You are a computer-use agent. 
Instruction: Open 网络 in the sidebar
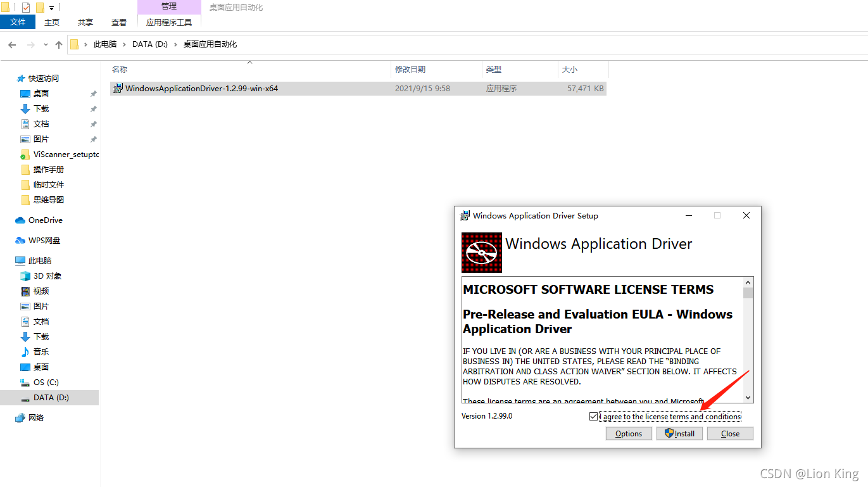[x=36, y=418]
